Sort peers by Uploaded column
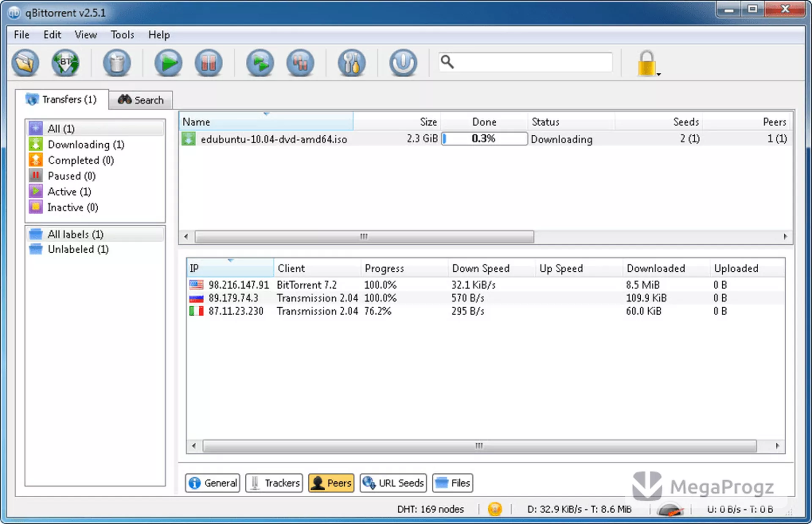Screen dimensions: 812x524 747,268
